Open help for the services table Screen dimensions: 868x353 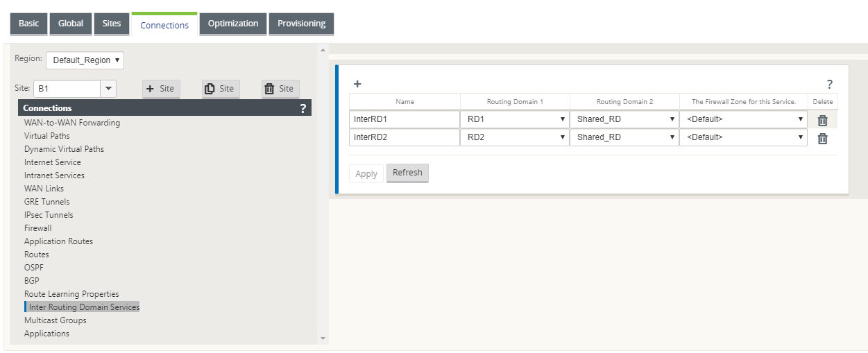(829, 85)
